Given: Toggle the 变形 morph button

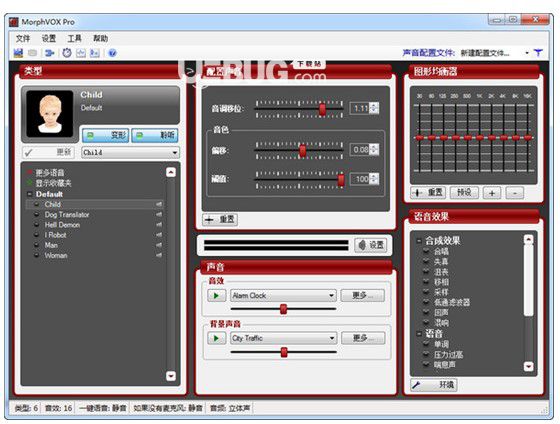Looking at the screenshot, I should 105,135.
